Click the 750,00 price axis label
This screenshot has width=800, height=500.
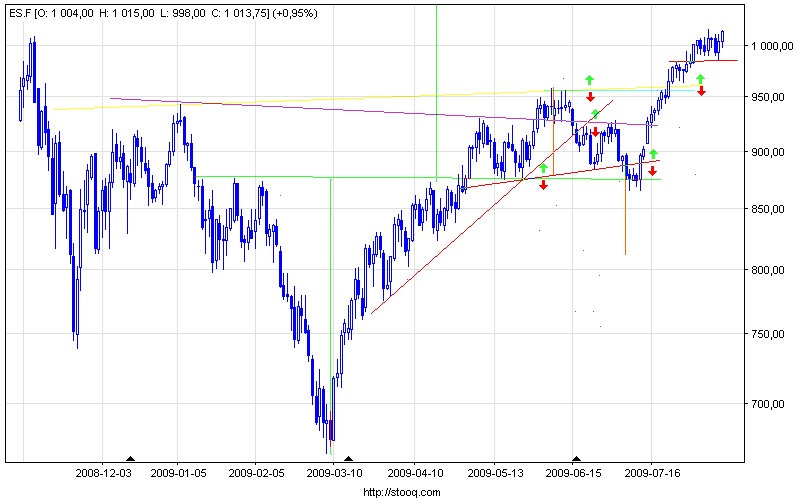767,334
